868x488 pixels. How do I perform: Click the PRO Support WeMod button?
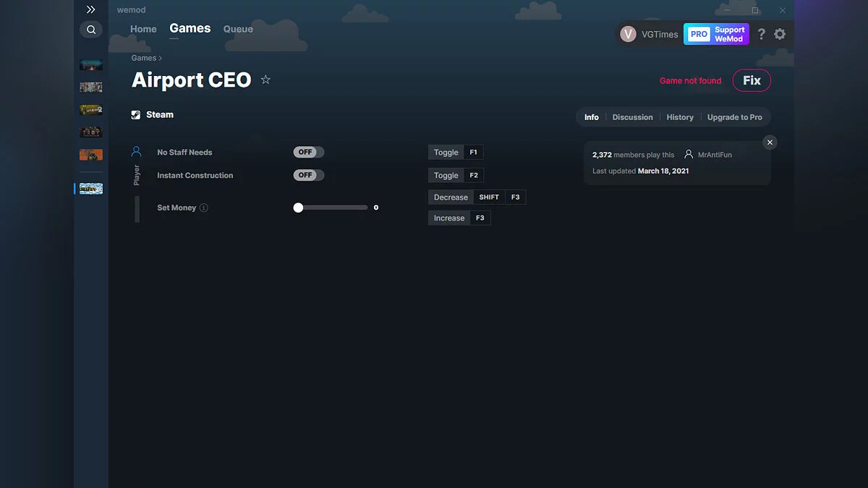click(x=716, y=34)
